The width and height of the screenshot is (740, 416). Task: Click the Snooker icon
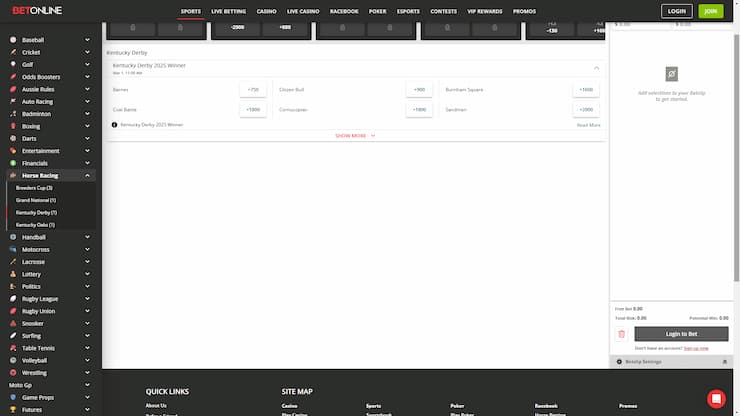[13, 323]
